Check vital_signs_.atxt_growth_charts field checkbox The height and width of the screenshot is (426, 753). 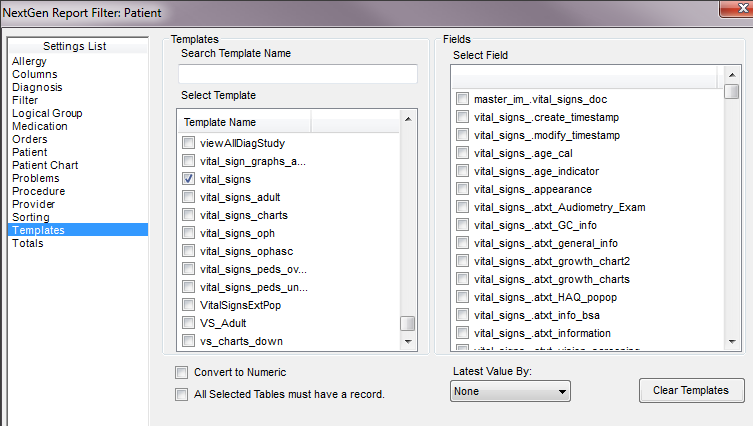[462, 279]
